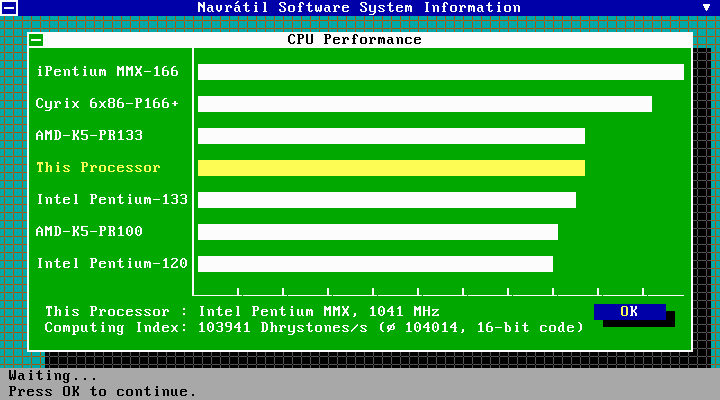Select the Intel Pentium-120 label
Viewport: 720px width, 400px height.
(112, 264)
